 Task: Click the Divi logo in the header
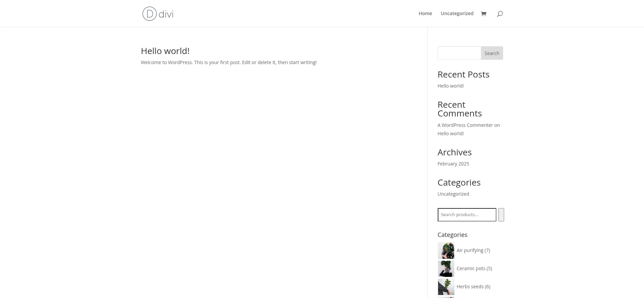(158, 14)
